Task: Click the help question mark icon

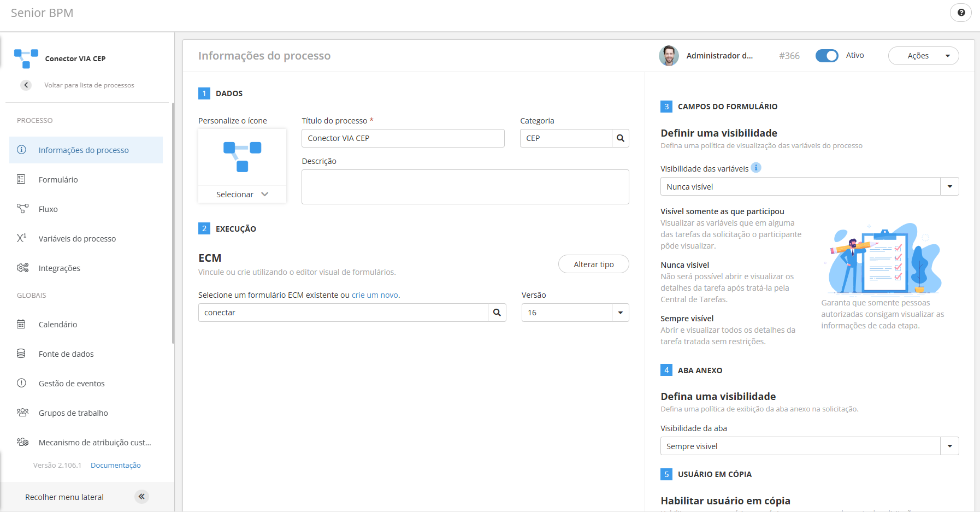Action: (961, 13)
